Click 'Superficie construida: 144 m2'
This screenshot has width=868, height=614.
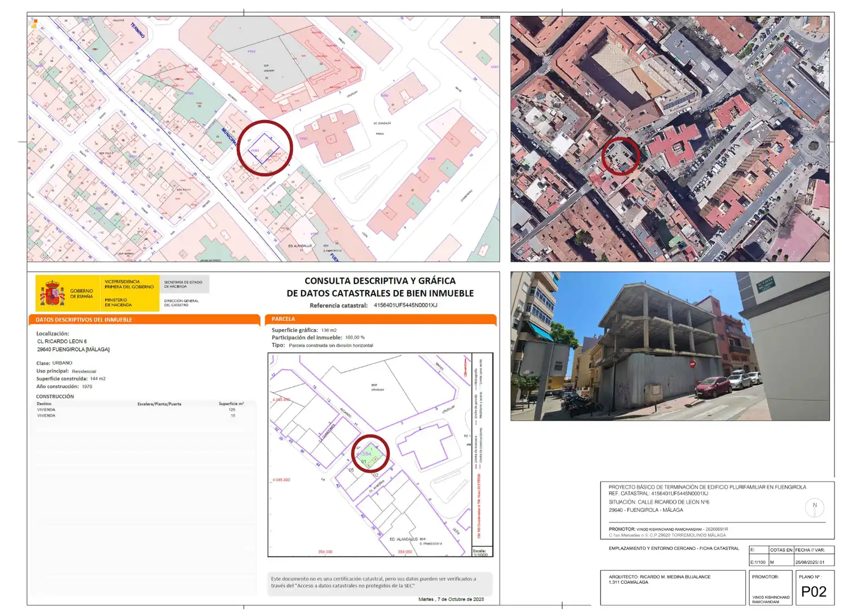[71, 379]
